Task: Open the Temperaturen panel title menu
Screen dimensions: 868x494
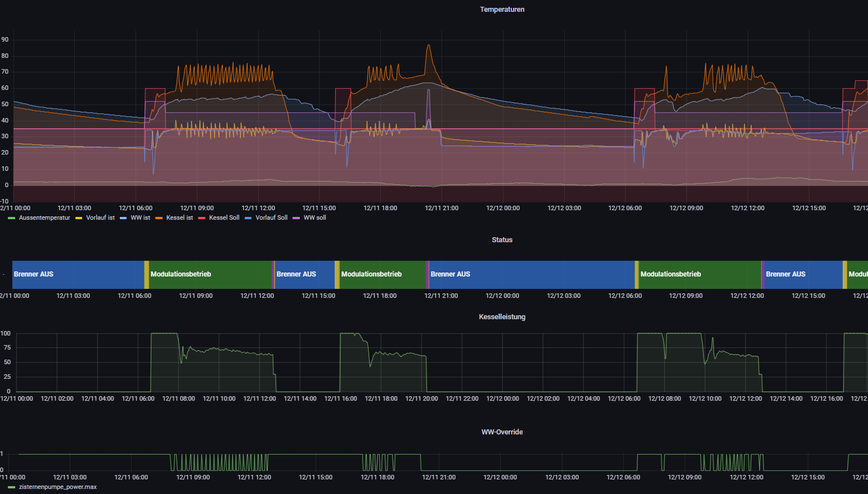Action: (x=502, y=10)
